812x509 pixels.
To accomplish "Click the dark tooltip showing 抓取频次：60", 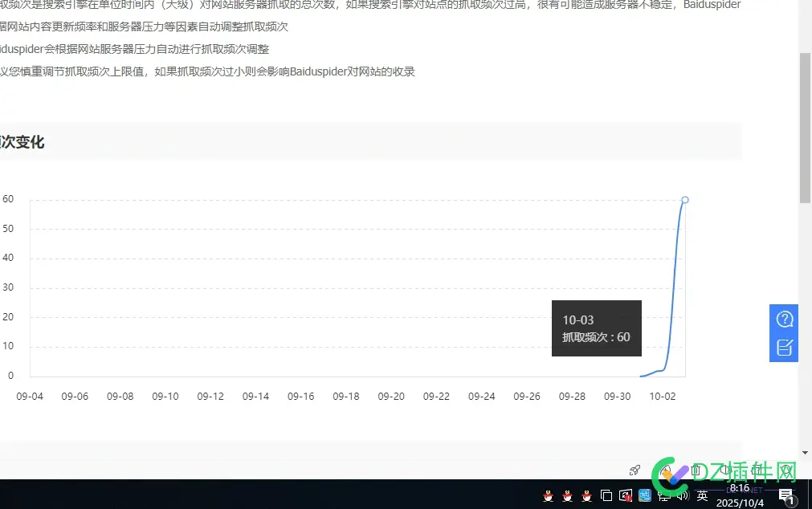I will [596, 328].
